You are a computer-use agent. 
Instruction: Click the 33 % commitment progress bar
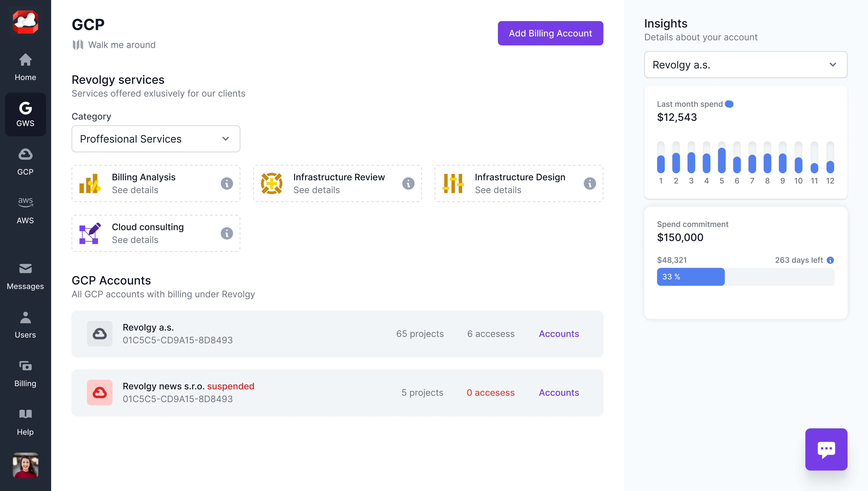tap(746, 277)
